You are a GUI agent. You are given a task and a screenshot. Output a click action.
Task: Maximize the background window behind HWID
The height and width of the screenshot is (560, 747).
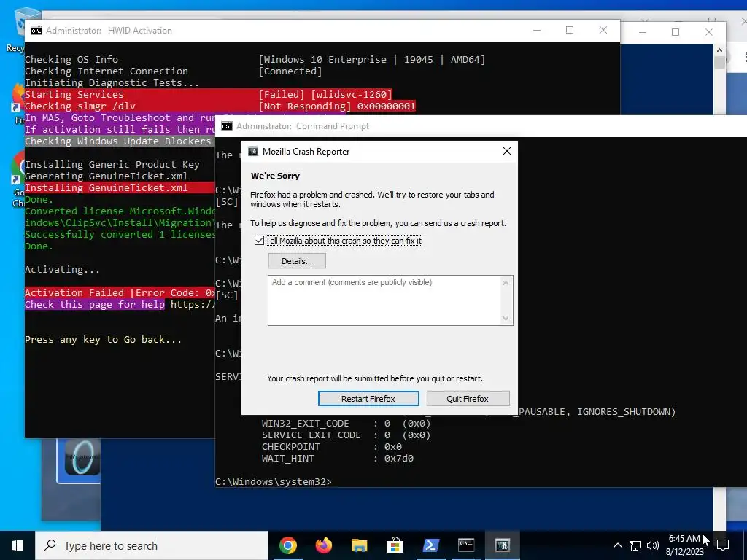click(675, 32)
